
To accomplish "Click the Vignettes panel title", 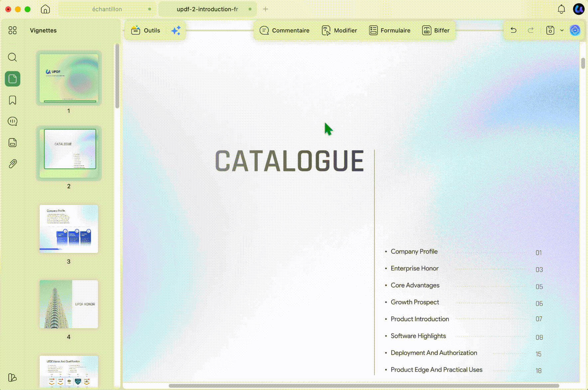I will coord(43,30).
